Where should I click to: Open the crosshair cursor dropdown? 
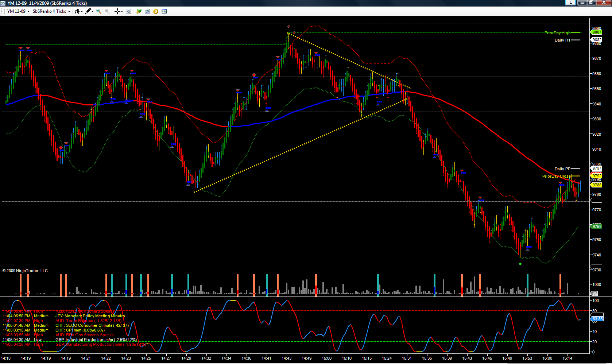pos(119,11)
